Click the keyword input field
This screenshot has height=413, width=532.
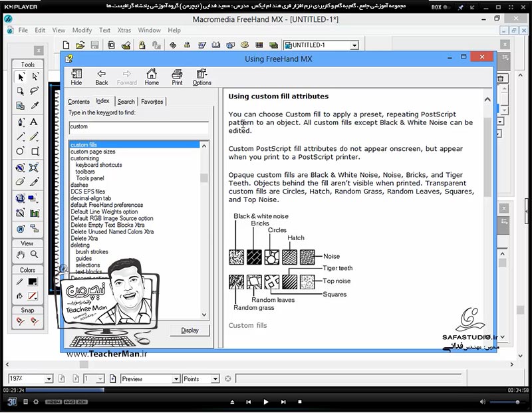[138, 127]
